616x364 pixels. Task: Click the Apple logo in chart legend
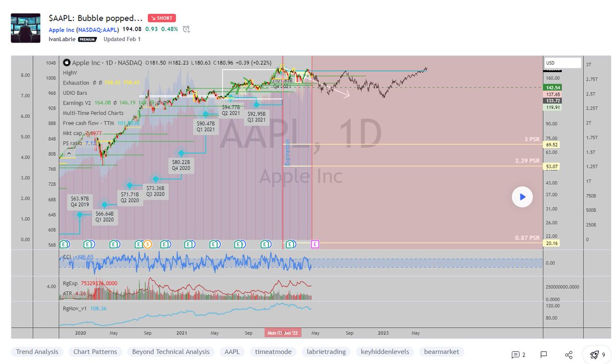[x=66, y=63]
